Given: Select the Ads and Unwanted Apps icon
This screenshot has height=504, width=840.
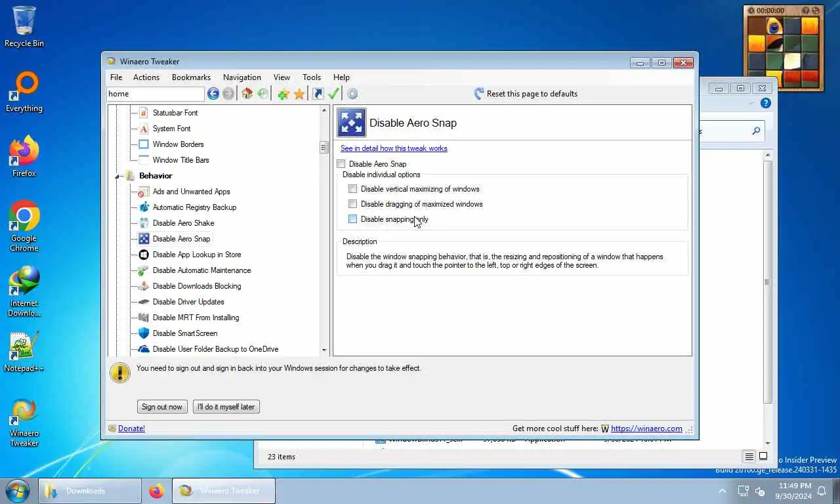Looking at the screenshot, I should [x=144, y=192].
